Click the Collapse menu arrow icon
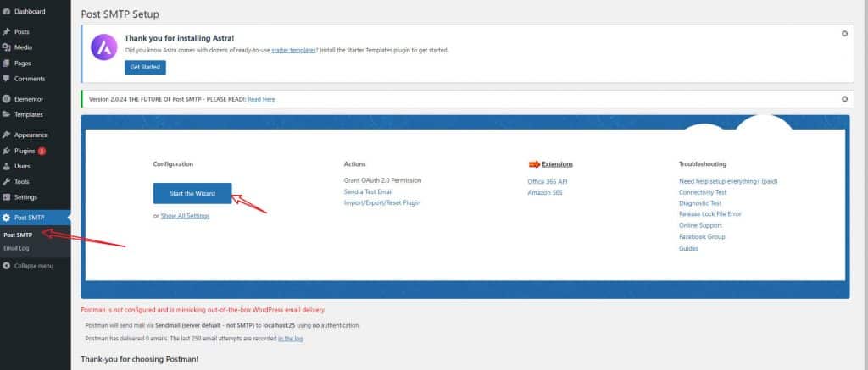Image resolution: width=868 pixels, height=370 pixels. point(7,266)
